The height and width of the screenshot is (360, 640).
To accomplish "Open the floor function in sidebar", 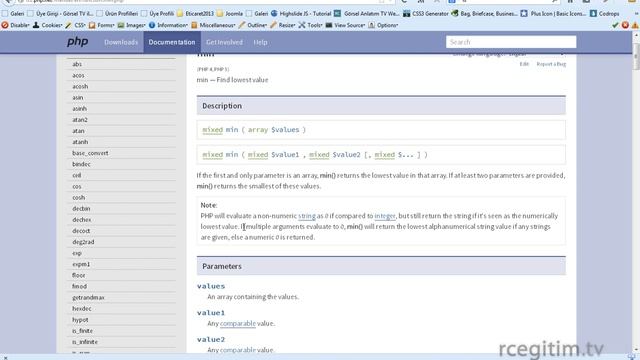I will coord(78,275).
